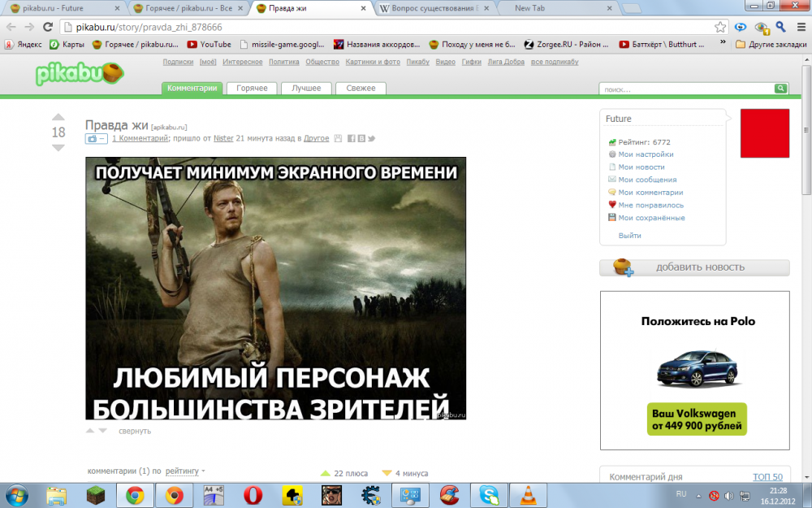The width and height of the screenshot is (812, 508).
Task: Switch to 'Свежее' tab
Action: (361, 88)
